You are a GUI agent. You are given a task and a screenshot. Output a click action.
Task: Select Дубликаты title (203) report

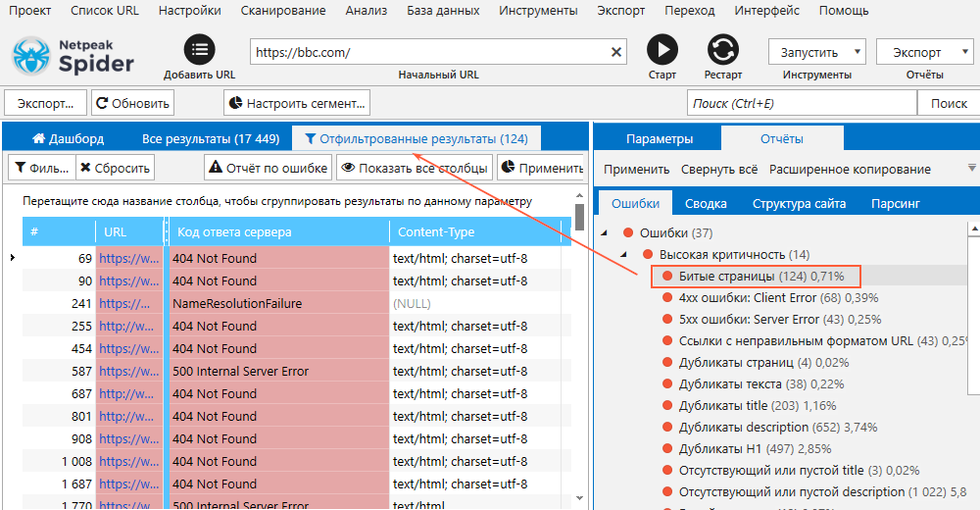pos(757,405)
